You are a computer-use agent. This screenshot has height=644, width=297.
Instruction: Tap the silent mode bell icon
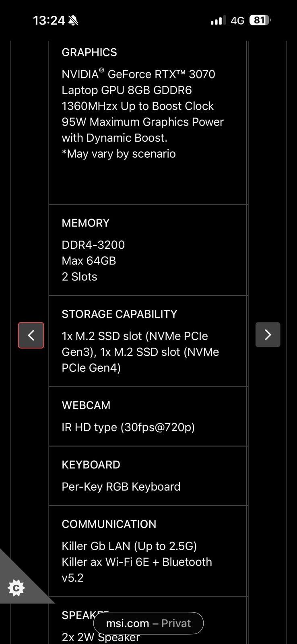coord(73,21)
